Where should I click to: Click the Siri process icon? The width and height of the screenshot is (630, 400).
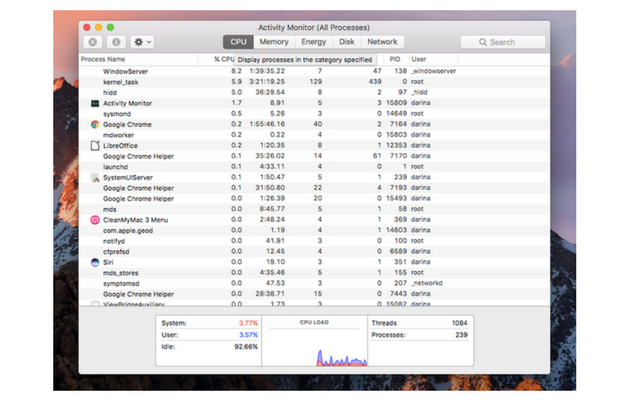94,262
